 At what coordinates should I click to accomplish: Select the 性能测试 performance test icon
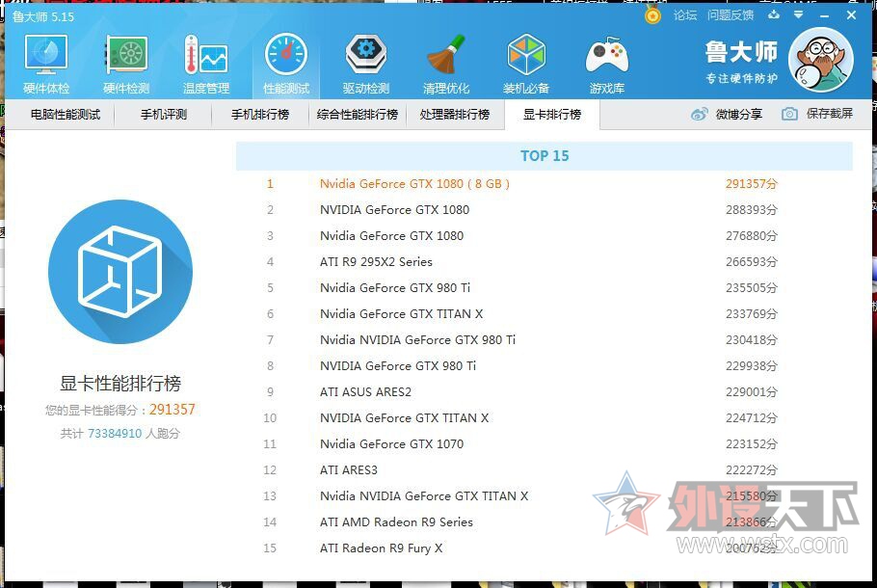click(x=286, y=64)
